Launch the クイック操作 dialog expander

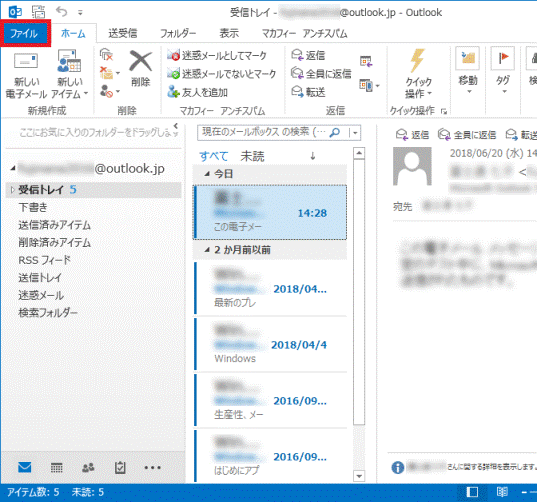(x=444, y=111)
